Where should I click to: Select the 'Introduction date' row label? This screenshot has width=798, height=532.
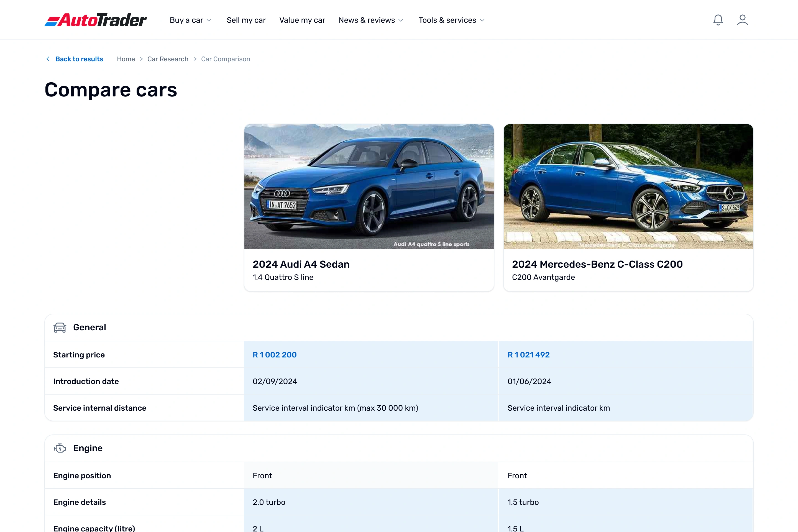tap(86, 381)
